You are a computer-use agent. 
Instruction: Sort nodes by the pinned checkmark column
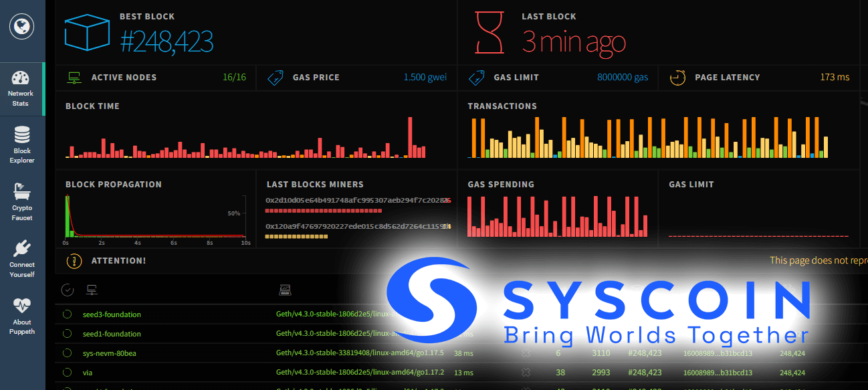tap(67, 290)
